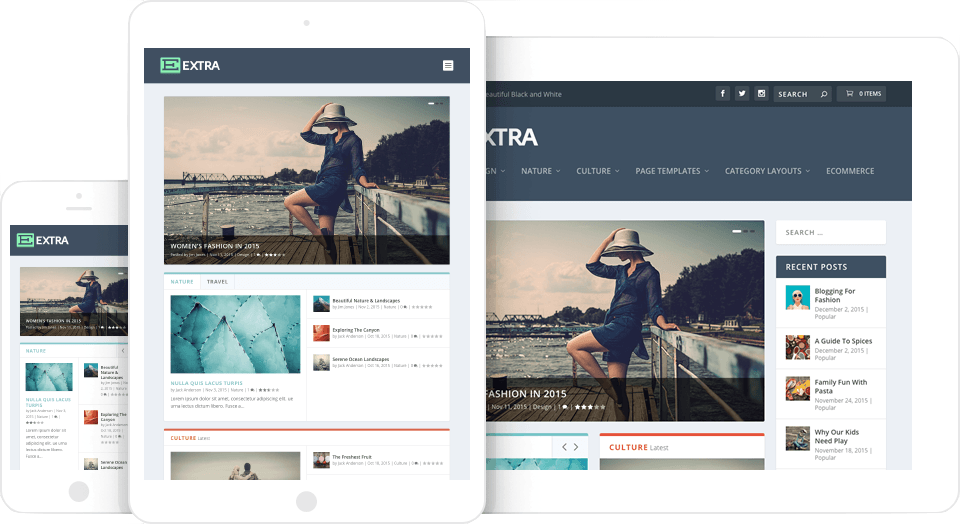Open Beautiful Nature & Landscapes on tablet
Screen dimensions: 960x524
coord(366,301)
